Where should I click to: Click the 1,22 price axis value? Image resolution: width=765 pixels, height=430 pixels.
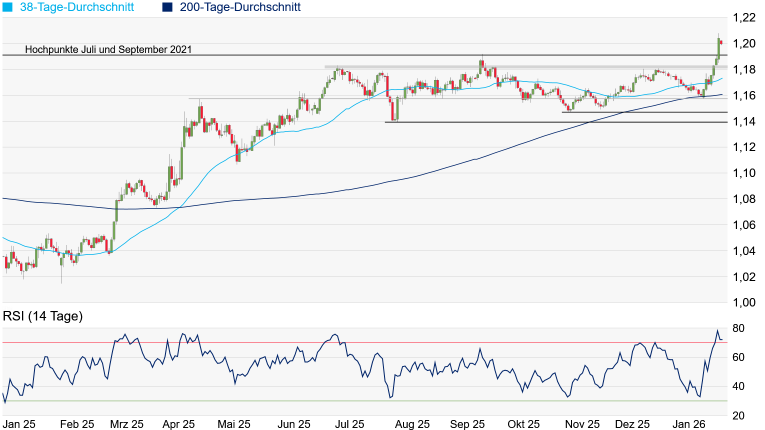(743, 18)
